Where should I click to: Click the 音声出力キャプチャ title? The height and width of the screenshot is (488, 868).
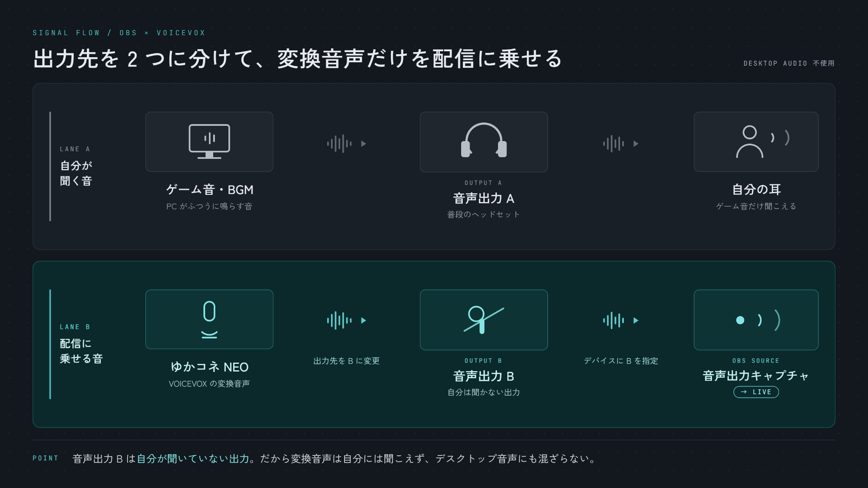click(756, 376)
